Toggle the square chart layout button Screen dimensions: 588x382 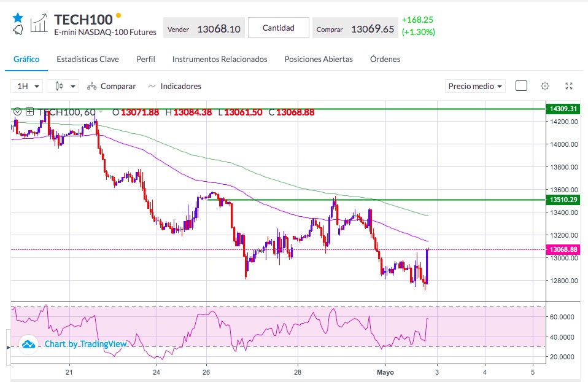click(x=521, y=86)
